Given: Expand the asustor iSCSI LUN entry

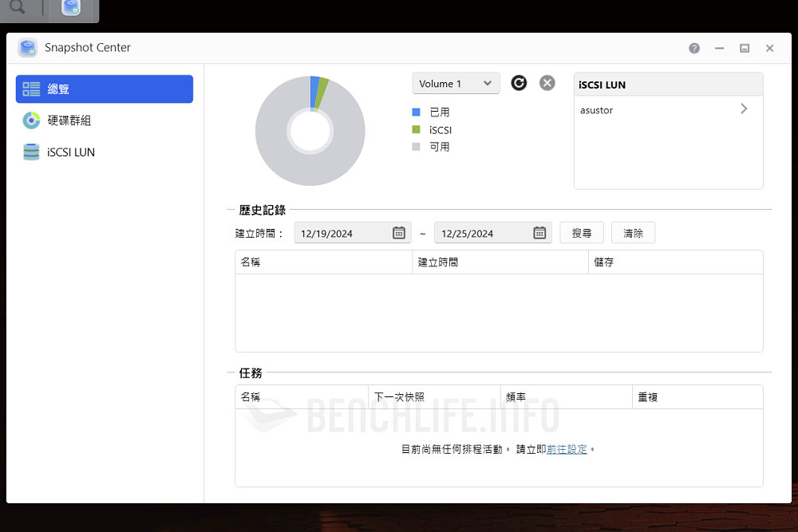Looking at the screenshot, I should point(744,109).
